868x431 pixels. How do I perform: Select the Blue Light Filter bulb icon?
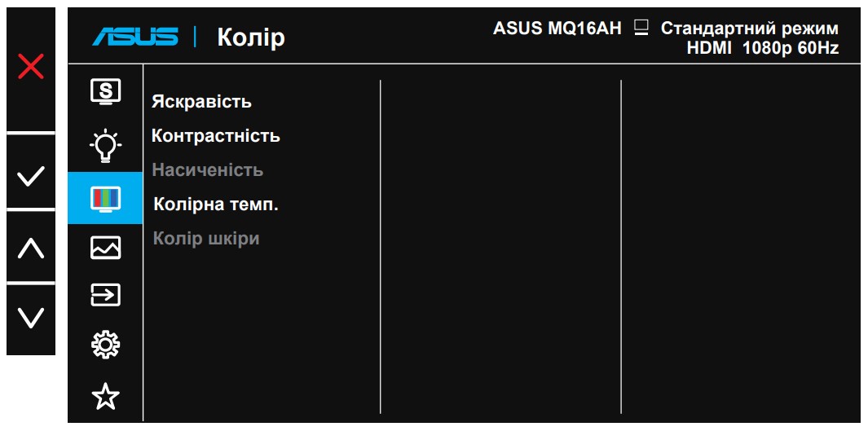pyautogui.click(x=105, y=146)
